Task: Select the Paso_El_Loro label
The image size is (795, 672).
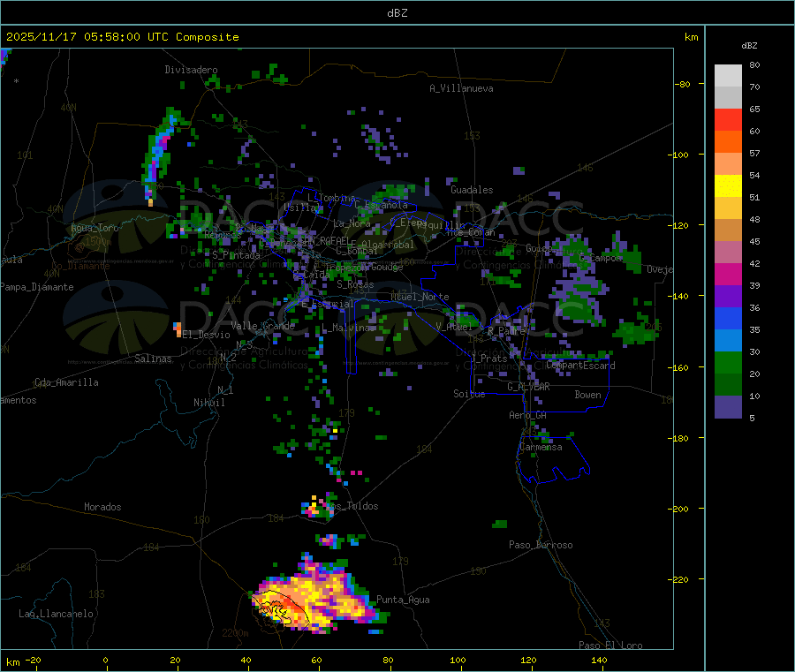Action: [610, 646]
